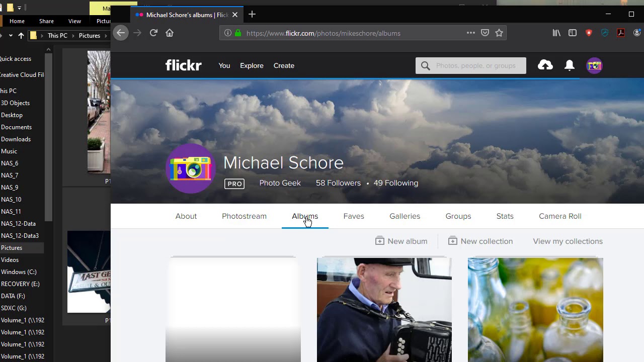Open the glass bottles album thumbnail
The width and height of the screenshot is (644, 362).
(535, 310)
